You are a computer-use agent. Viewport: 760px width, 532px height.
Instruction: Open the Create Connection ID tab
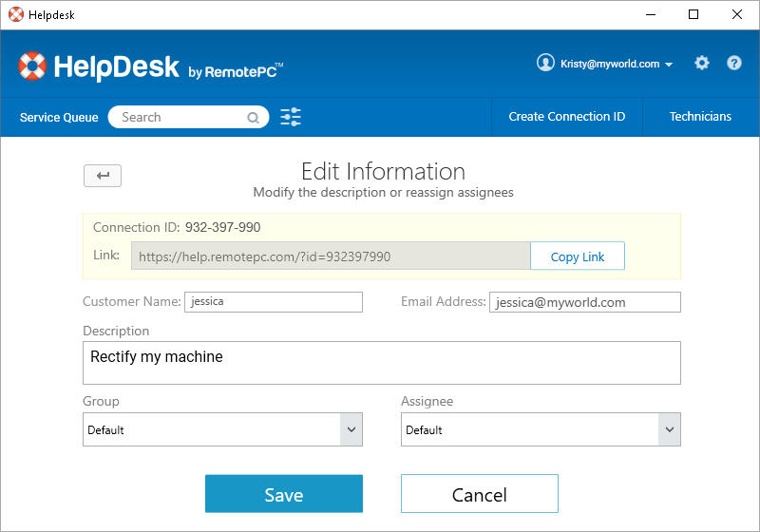click(x=566, y=117)
